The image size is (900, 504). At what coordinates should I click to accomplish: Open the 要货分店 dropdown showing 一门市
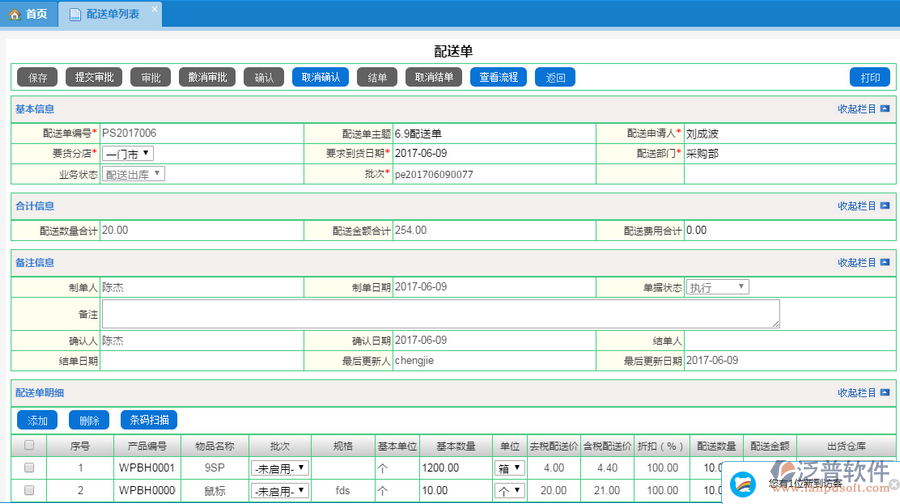point(129,153)
